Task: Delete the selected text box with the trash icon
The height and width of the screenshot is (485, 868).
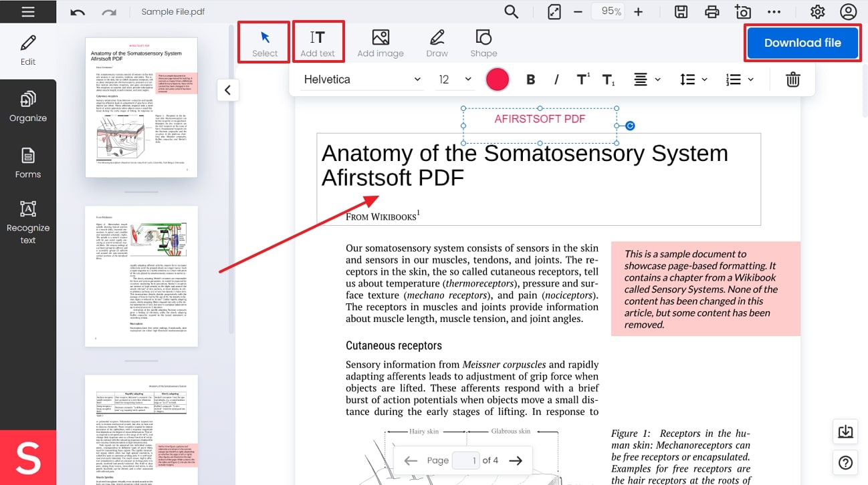Action: [793, 79]
